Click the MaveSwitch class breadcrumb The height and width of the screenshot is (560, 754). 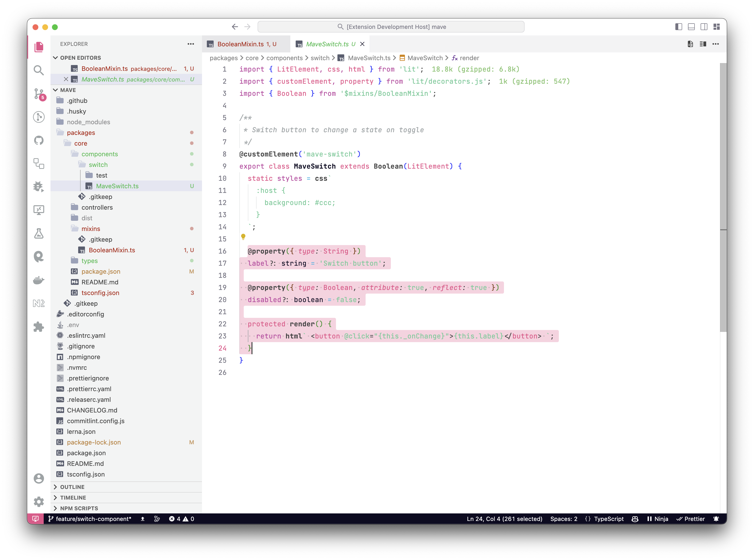(x=421, y=58)
